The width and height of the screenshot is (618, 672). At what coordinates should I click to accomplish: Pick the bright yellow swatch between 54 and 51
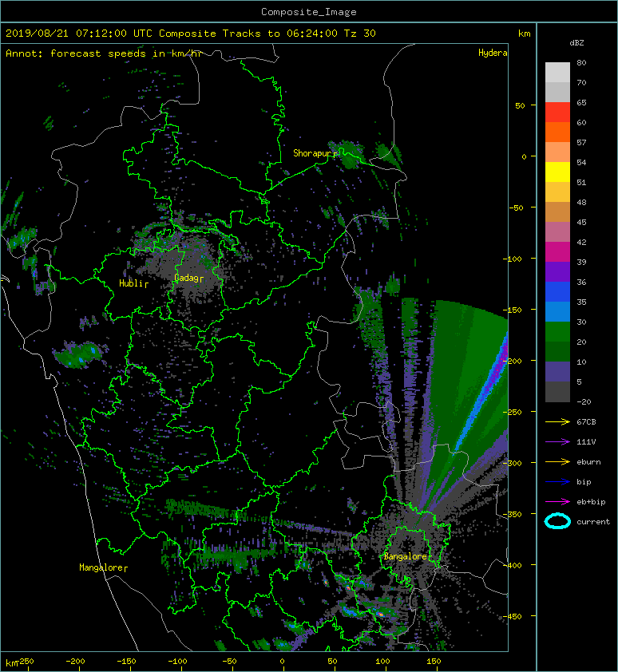click(557, 172)
